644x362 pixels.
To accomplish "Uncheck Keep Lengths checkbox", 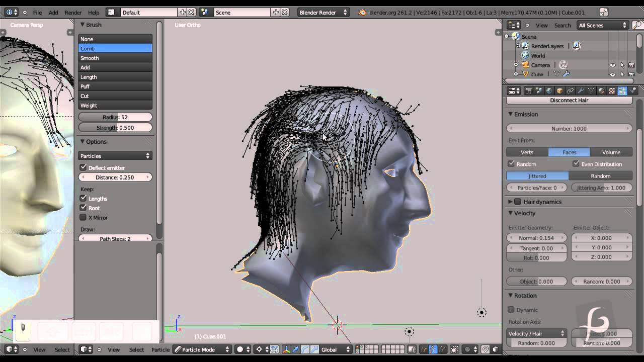I will point(84,198).
